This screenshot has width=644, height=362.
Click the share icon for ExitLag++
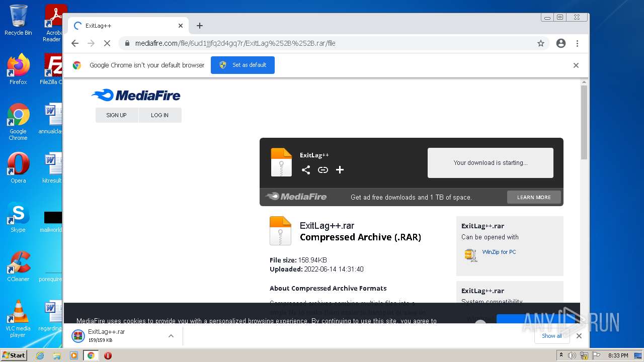pos(305,170)
